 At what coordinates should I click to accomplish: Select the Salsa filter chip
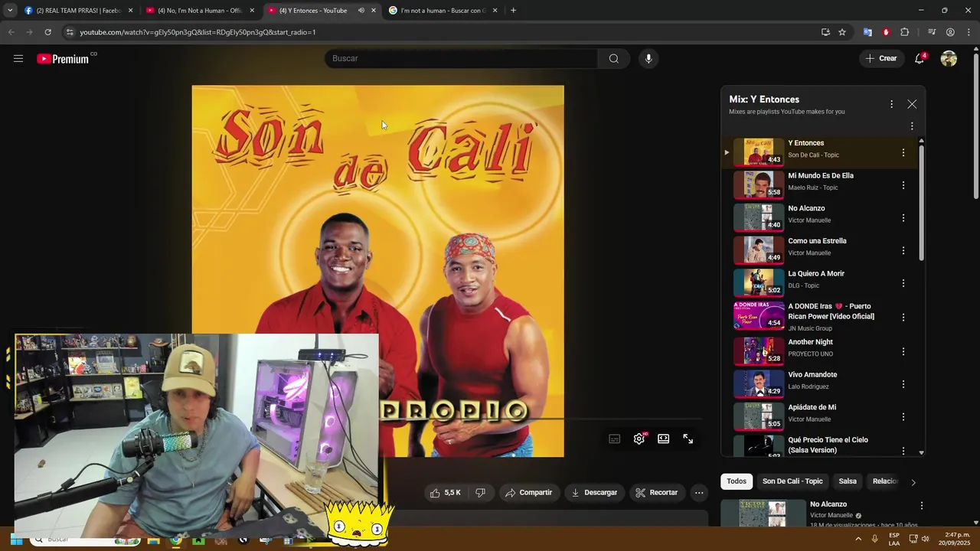click(x=848, y=481)
